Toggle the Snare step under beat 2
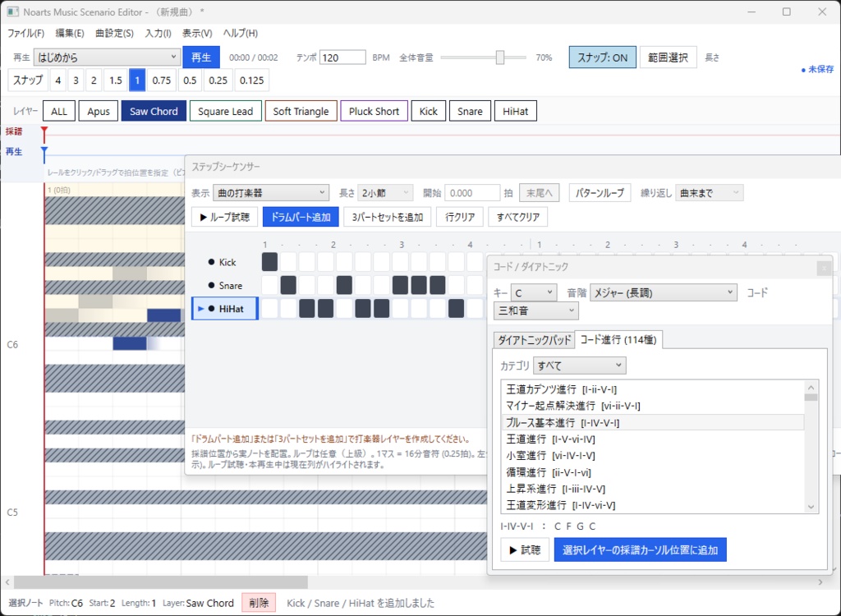 tap(344, 285)
